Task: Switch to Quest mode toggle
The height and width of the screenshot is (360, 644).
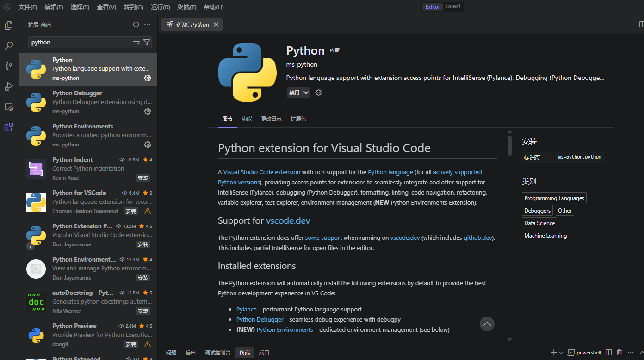Action: (453, 6)
